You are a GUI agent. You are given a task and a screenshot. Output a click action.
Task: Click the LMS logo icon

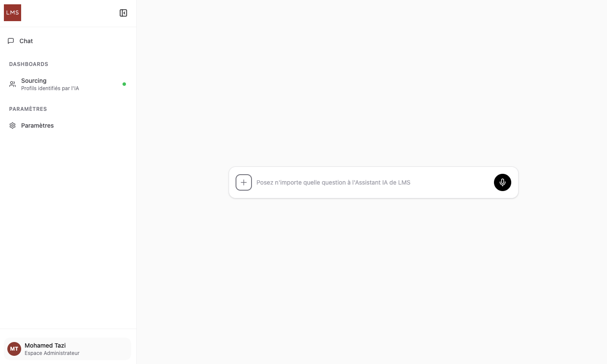pyautogui.click(x=12, y=13)
